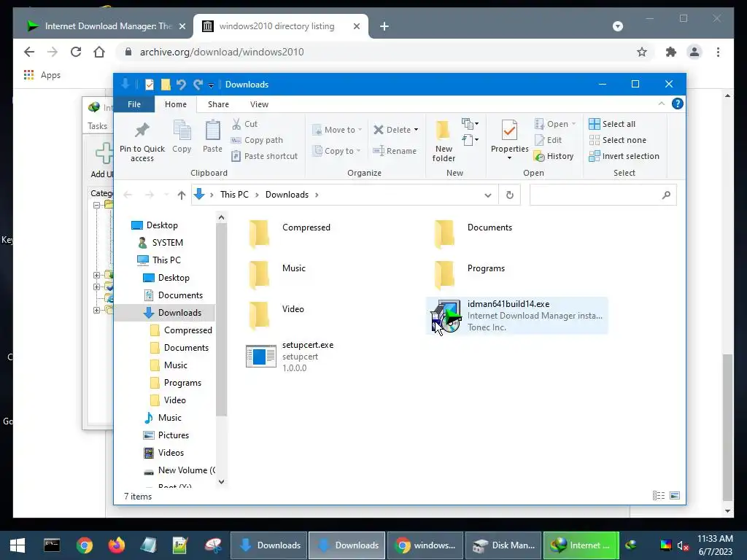This screenshot has height=560, width=747.
Task: Open Chrome extensions puzzle icon
Action: click(x=671, y=52)
